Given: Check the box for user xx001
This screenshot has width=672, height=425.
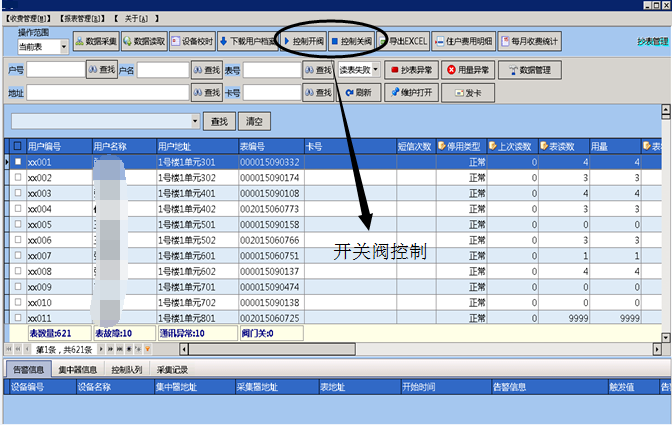Looking at the screenshot, I should pyautogui.click(x=18, y=162).
